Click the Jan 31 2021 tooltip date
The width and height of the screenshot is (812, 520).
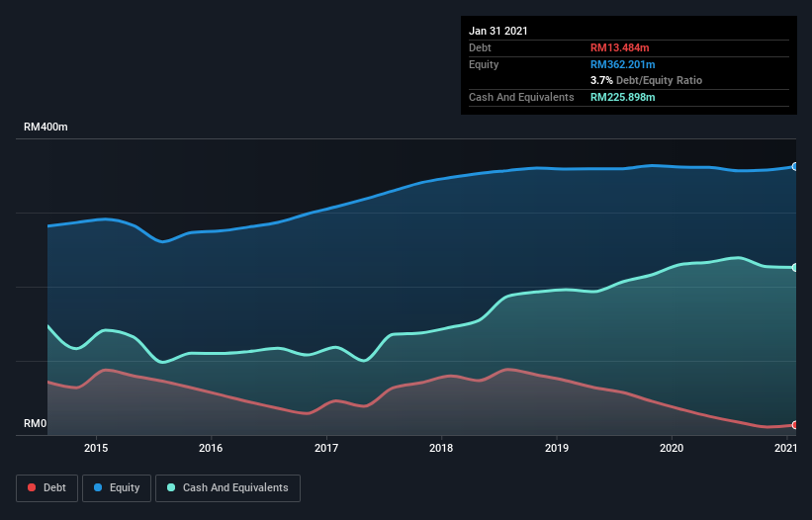[498, 31]
